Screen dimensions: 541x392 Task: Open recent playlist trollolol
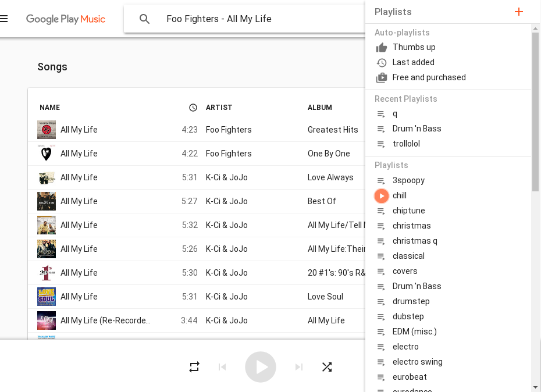(406, 144)
